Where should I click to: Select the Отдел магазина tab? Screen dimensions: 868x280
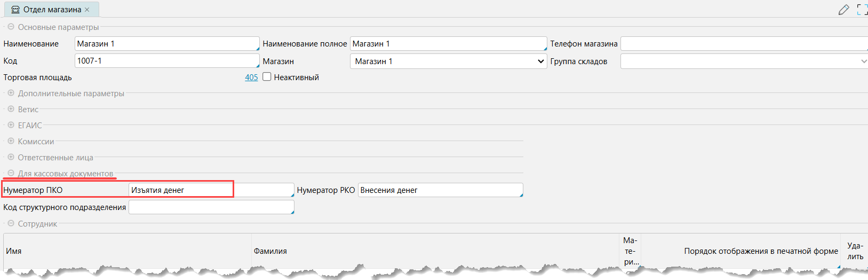[51, 10]
